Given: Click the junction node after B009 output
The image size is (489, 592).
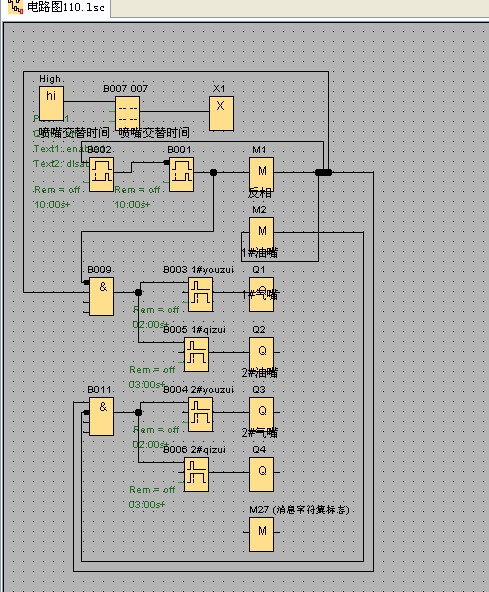Looking at the screenshot, I should tap(139, 292).
